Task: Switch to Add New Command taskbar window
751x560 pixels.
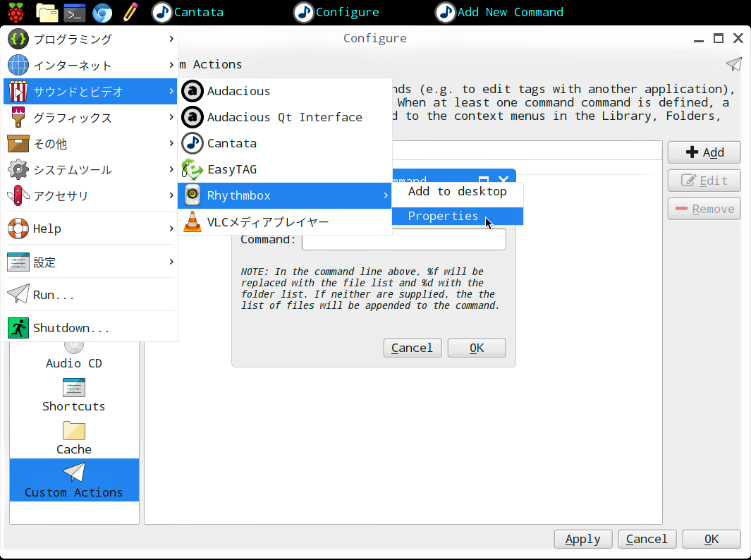Action: click(499, 13)
